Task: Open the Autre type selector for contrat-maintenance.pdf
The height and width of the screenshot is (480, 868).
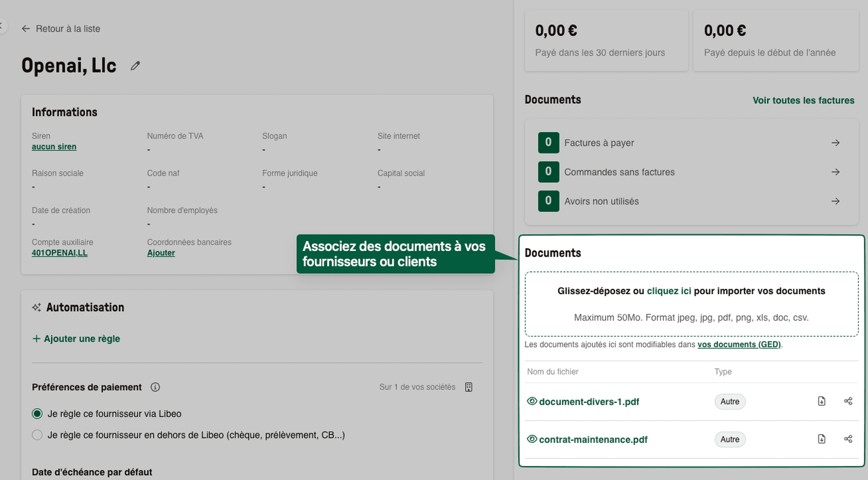Action: coord(730,439)
